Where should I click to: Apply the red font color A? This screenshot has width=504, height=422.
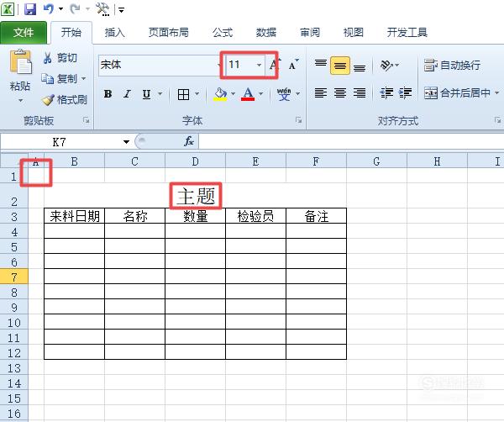tap(248, 94)
